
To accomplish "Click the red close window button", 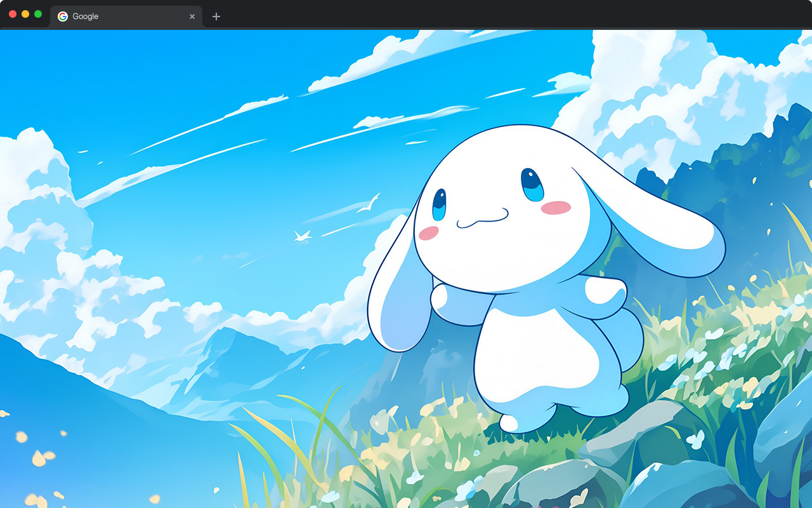I will click(13, 14).
